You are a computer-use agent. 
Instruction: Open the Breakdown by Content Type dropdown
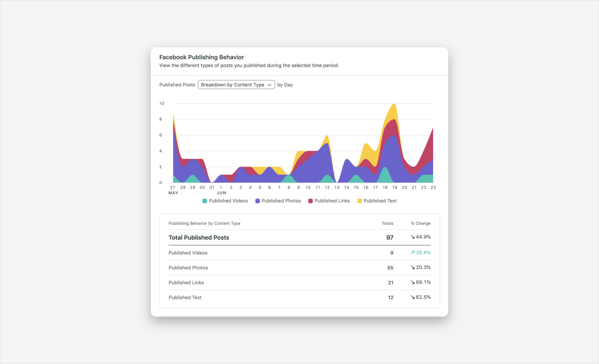click(236, 85)
